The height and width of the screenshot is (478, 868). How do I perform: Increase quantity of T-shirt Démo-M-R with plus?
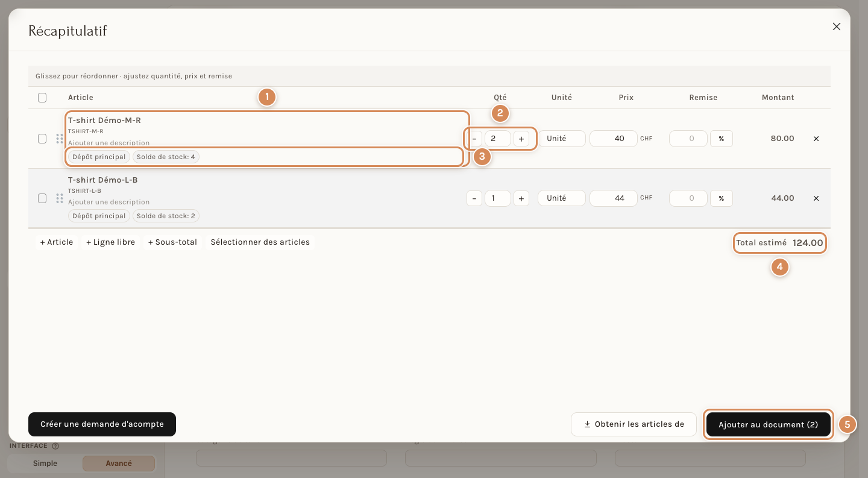coord(521,139)
